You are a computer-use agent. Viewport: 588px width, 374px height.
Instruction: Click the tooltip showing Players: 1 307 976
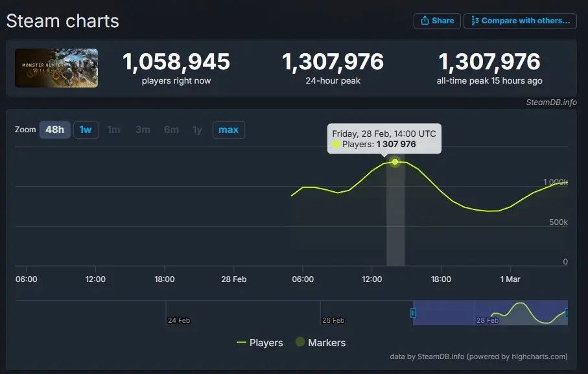384,139
